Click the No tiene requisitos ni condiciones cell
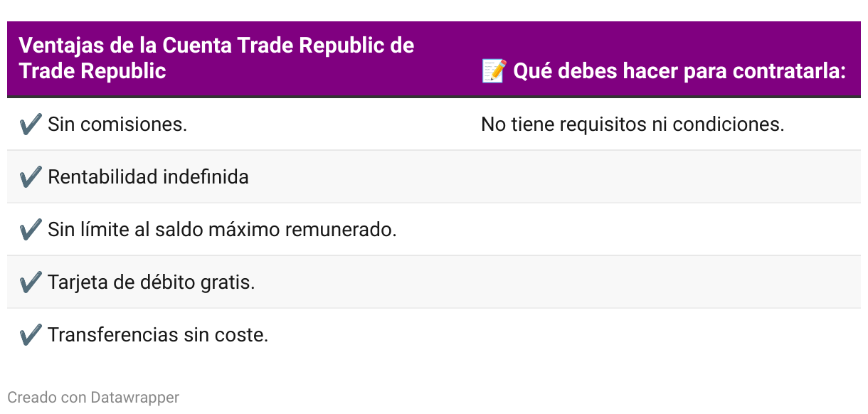This screenshot has height=414, width=868. [633, 124]
